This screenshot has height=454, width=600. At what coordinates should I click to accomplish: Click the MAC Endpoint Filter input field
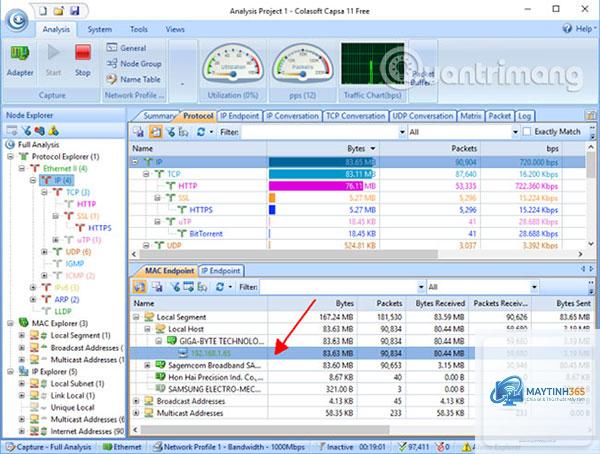pyautogui.click(x=339, y=287)
